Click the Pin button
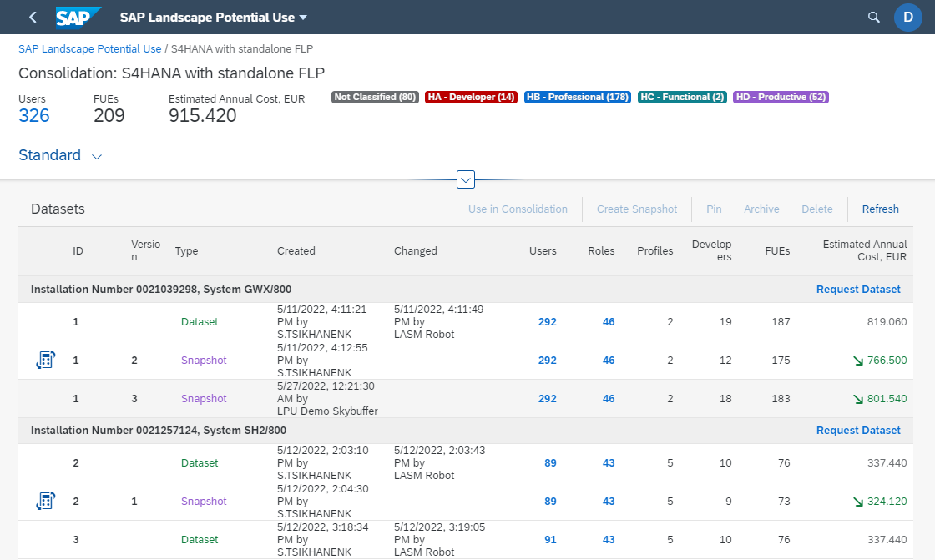This screenshot has height=560, width=935. (714, 209)
